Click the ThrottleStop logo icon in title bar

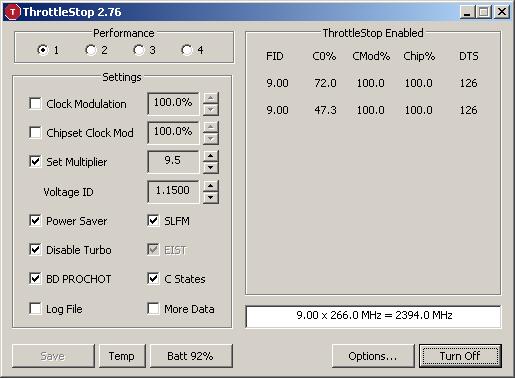pos(12,12)
